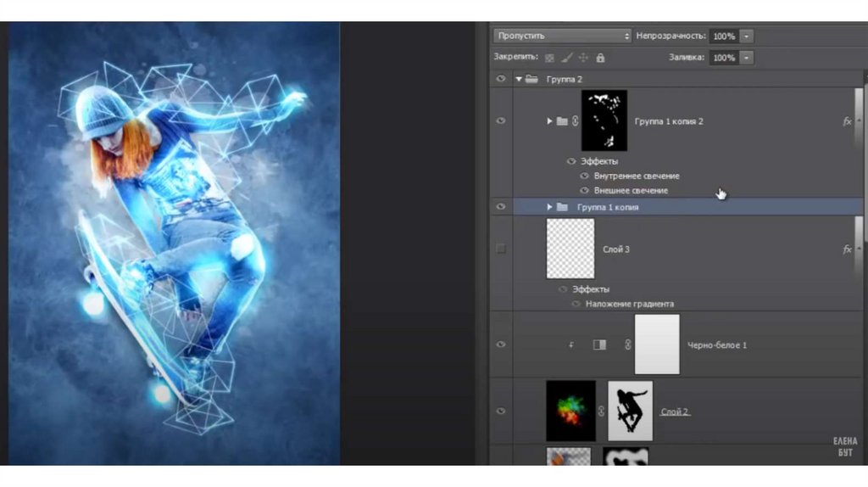The width and height of the screenshot is (868, 487).
Task: Open the Внешнее свечение effect entry
Action: pos(631,190)
